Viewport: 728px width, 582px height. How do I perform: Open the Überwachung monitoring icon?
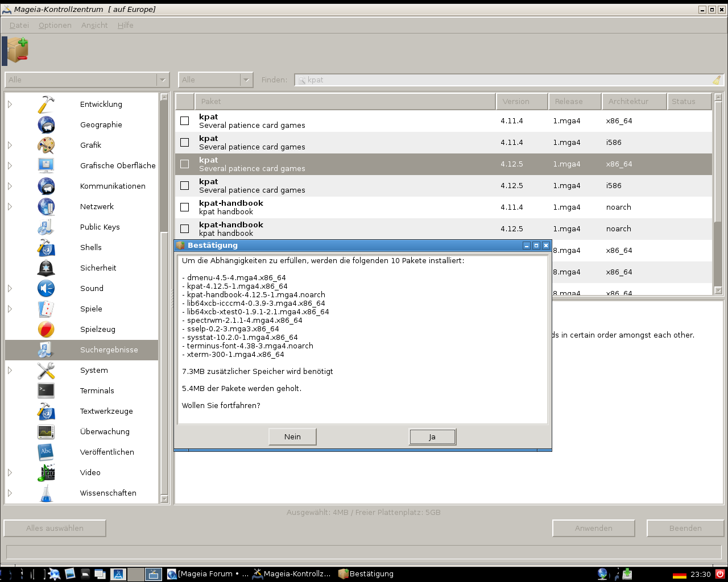46,432
